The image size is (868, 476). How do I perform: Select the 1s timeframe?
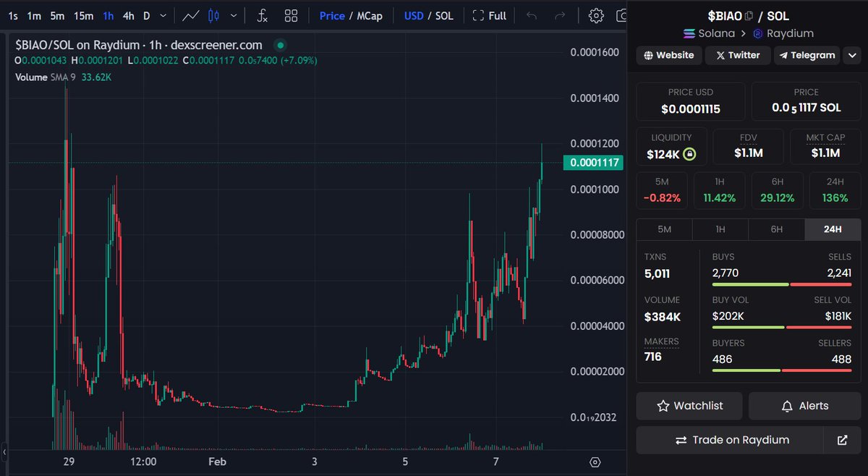[13, 15]
